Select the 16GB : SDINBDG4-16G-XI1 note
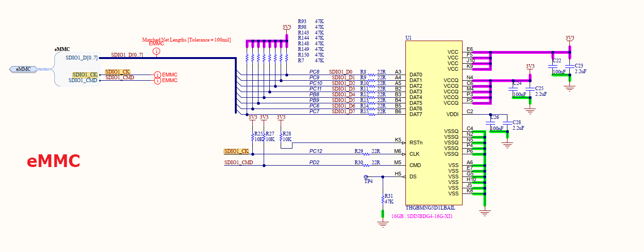The image size is (644, 252). pyautogui.click(x=422, y=216)
